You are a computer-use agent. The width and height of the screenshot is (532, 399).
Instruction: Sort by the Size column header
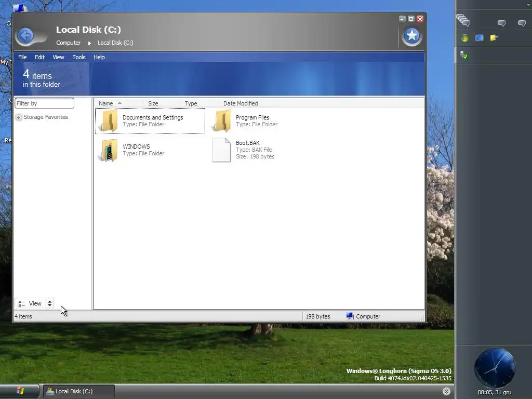[161, 103]
